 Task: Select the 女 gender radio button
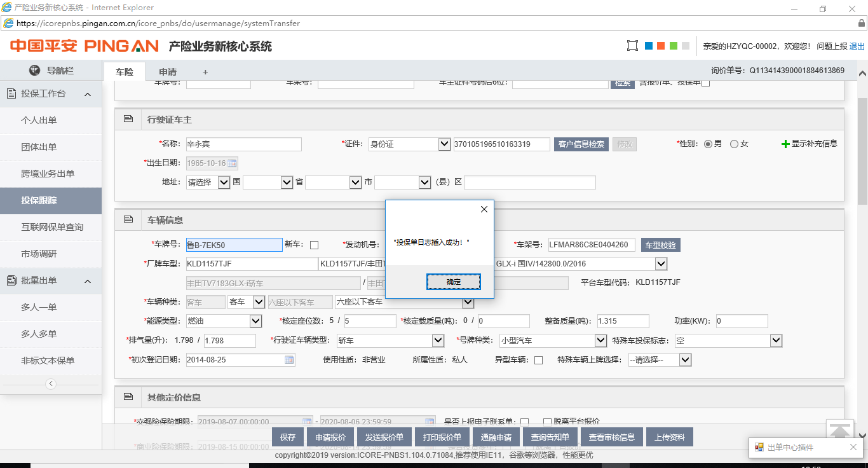tap(734, 144)
